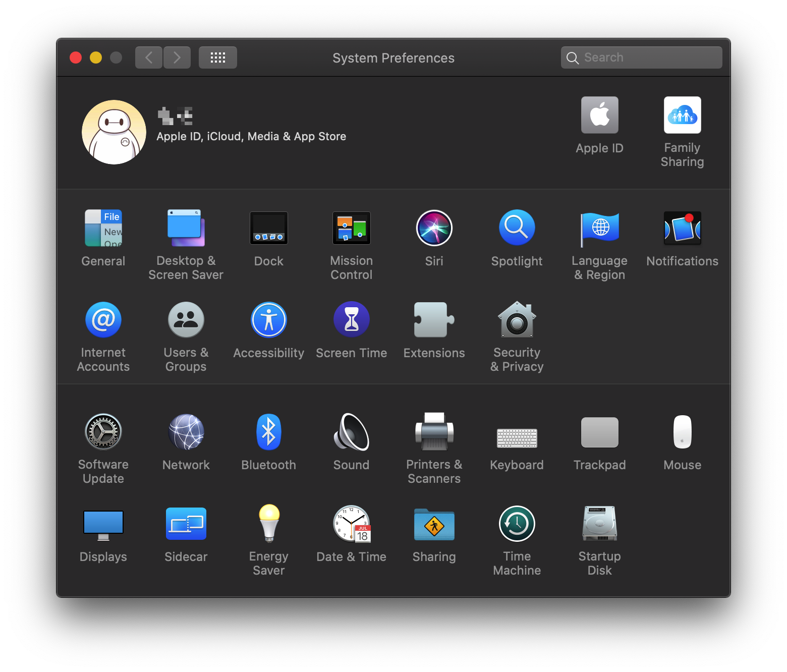The image size is (787, 672).
Task: Close System Preferences with the red button
Action: click(76, 58)
